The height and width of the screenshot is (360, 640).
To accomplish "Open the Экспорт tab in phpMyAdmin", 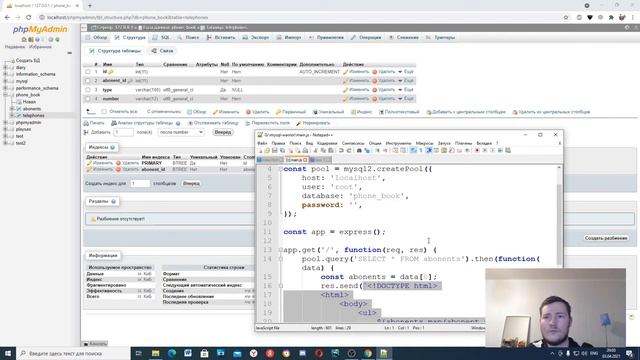I will tap(256, 38).
